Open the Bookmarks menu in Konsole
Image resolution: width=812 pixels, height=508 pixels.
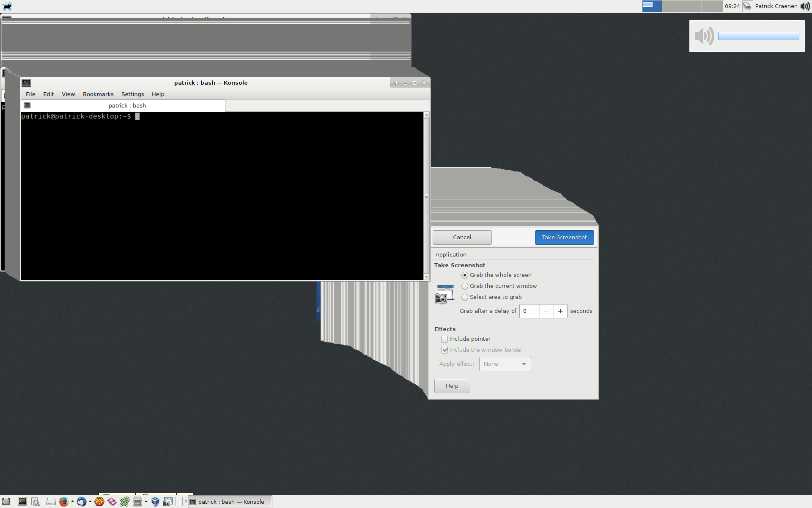98,94
